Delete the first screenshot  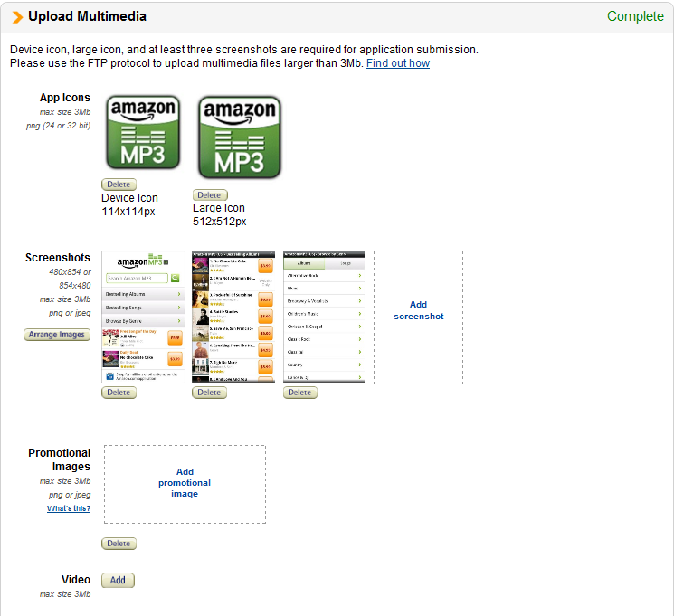pos(119,393)
